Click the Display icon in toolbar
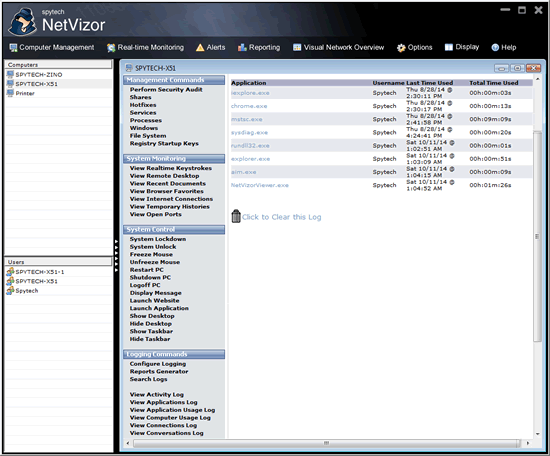The height and width of the screenshot is (456, 550). click(x=449, y=47)
